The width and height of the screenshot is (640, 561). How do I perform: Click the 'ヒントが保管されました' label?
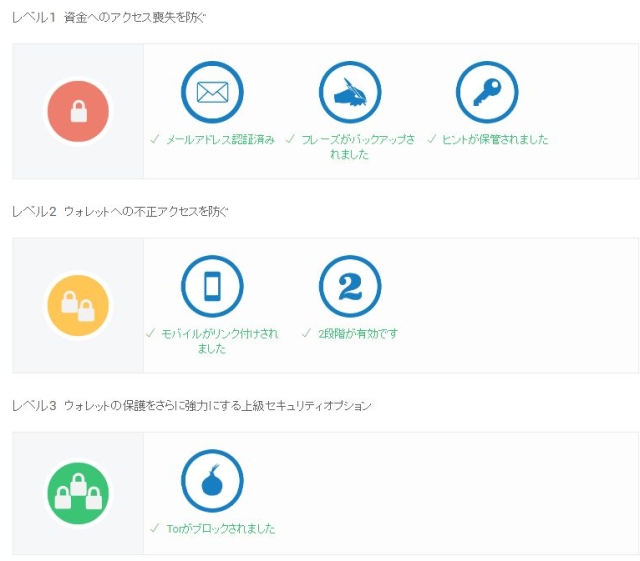coord(495,140)
